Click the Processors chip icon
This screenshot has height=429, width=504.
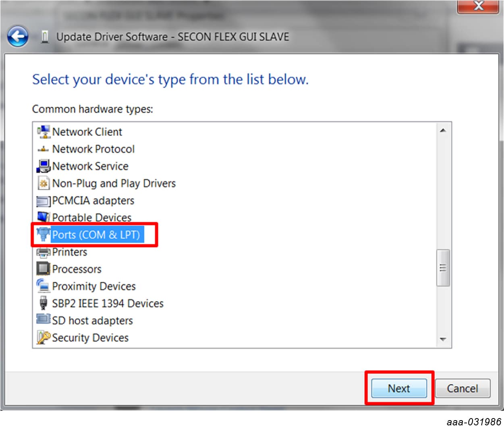point(43,269)
